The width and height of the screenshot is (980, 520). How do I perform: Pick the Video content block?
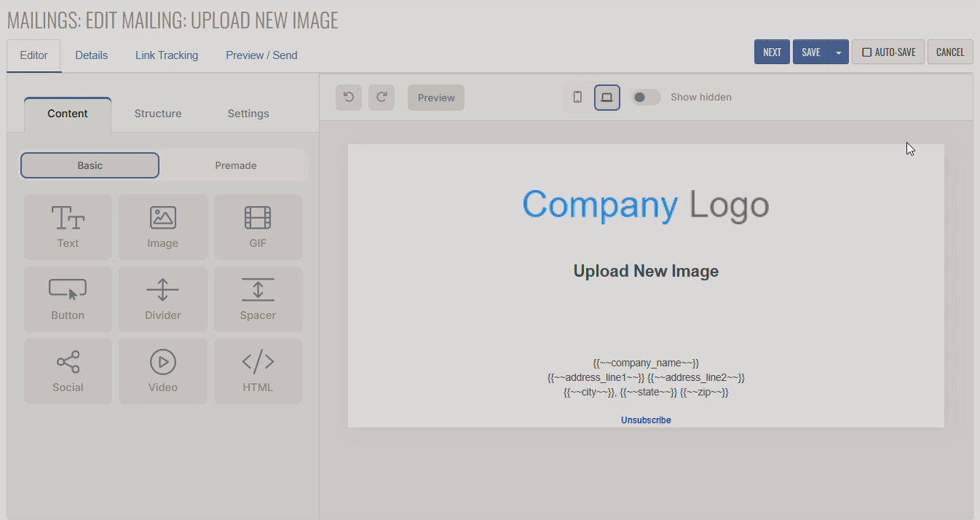pos(162,371)
